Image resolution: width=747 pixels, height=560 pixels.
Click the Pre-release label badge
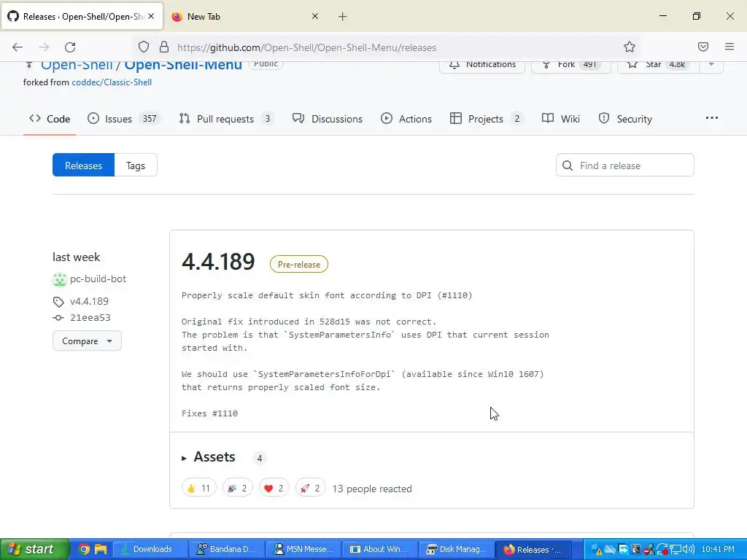(298, 264)
